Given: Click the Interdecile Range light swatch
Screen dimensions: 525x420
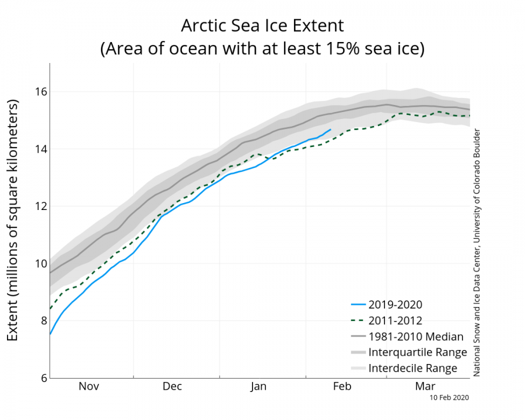Looking at the screenshot, I should pyautogui.click(x=358, y=368).
